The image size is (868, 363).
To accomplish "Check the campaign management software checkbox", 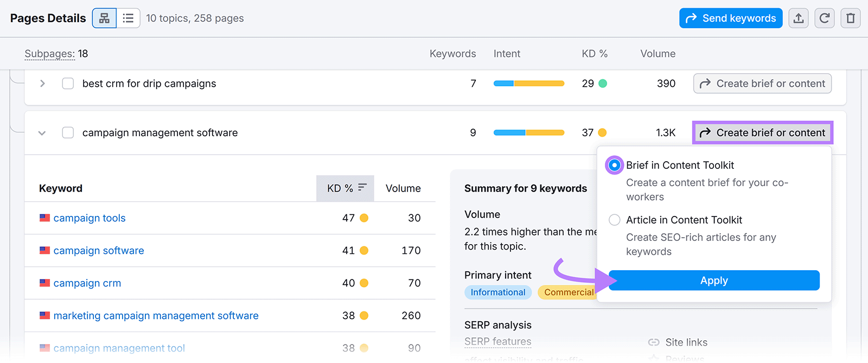I will 68,133.
